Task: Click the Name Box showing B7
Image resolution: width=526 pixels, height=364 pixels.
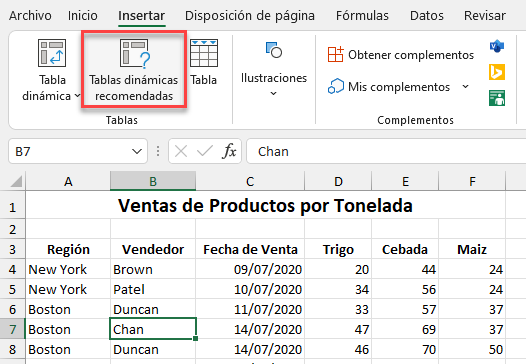Action: pyautogui.click(x=69, y=151)
